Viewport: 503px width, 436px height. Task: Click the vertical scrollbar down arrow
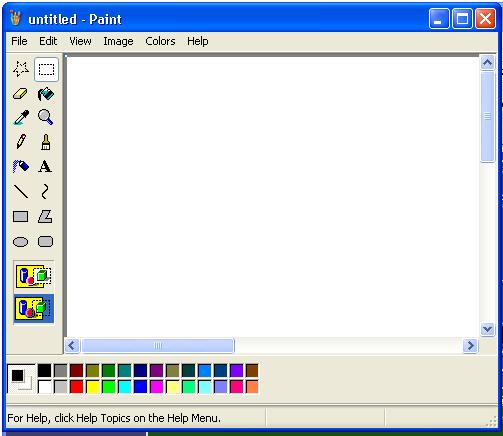(487, 330)
